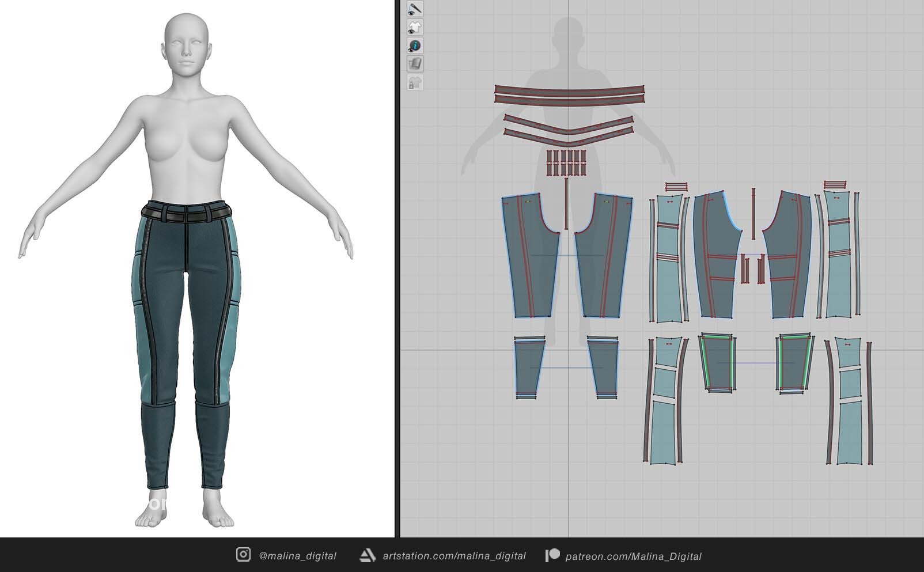The height and width of the screenshot is (572, 924).
Task: Toggle the pattern info display icon
Action: pos(415,46)
